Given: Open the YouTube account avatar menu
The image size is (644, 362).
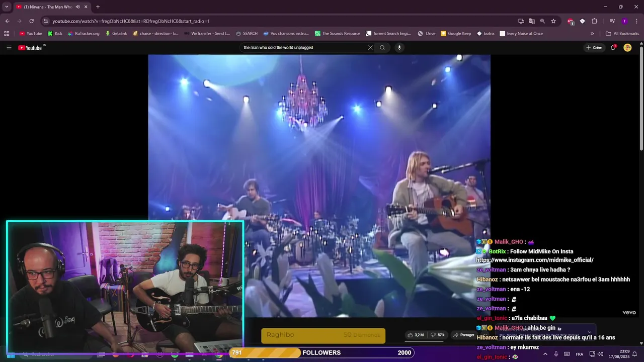Looking at the screenshot, I should click(627, 48).
